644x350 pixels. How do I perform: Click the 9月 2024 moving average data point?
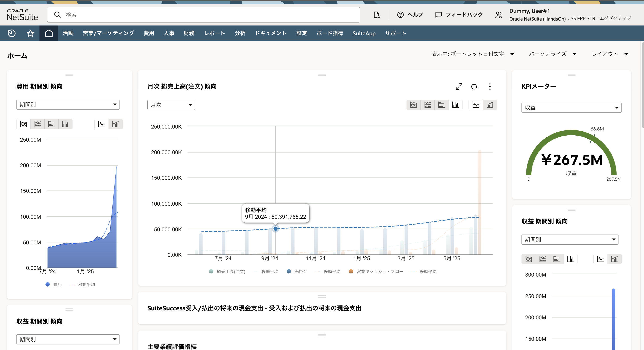[275, 228]
